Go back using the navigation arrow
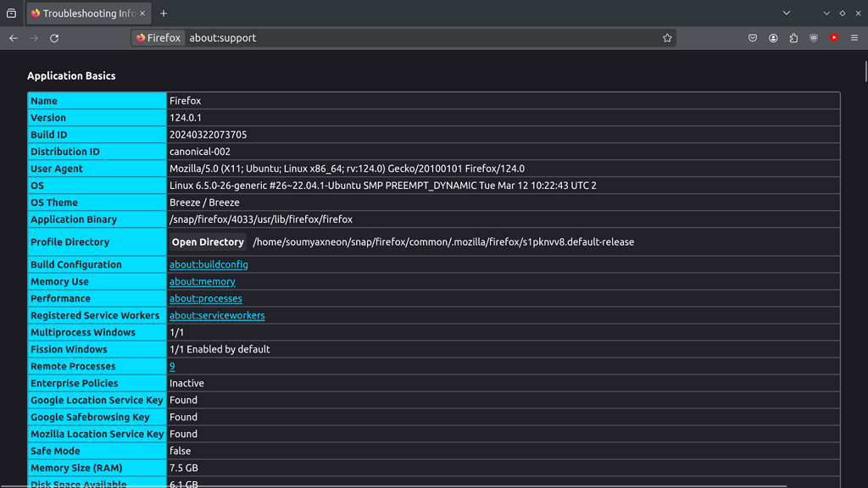The height and width of the screenshot is (488, 868). click(x=13, y=38)
